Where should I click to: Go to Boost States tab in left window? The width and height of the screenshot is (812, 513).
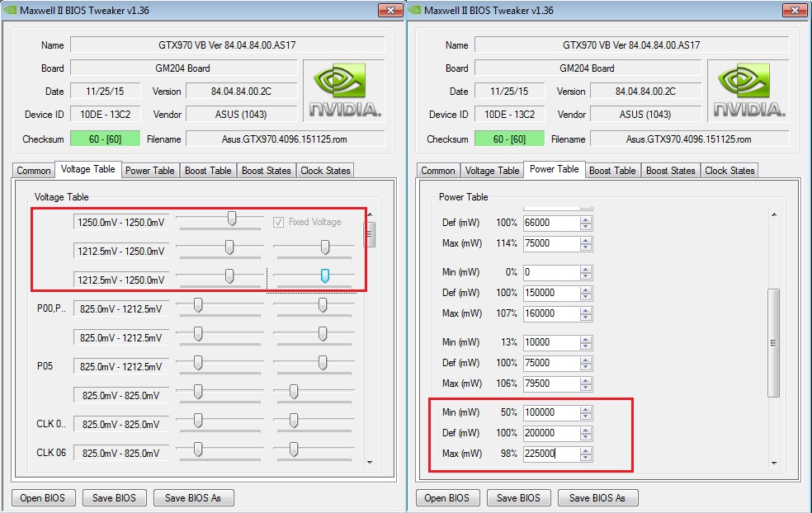[x=267, y=170]
